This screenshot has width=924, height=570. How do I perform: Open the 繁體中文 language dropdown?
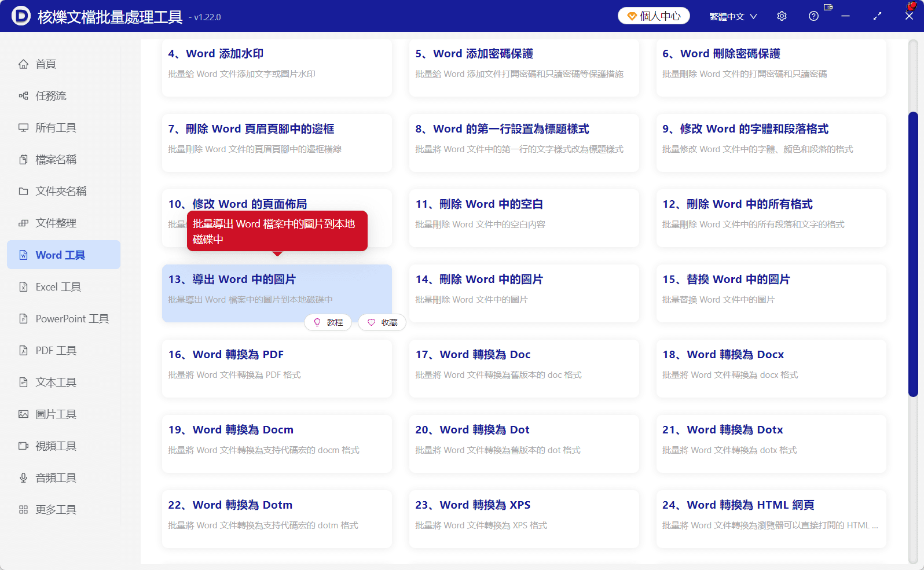click(x=733, y=16)
